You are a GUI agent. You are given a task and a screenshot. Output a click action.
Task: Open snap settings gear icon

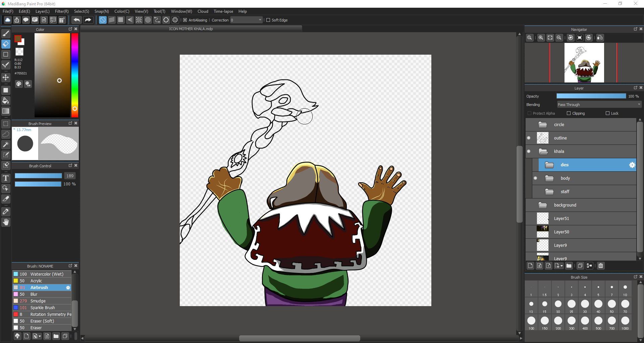coord(175,20)
